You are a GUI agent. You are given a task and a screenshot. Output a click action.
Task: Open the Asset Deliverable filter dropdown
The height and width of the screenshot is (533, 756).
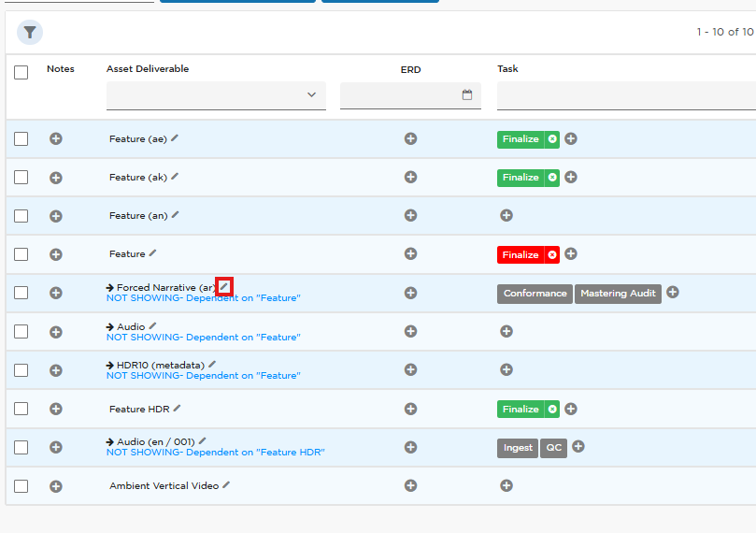tap(216, 95)
